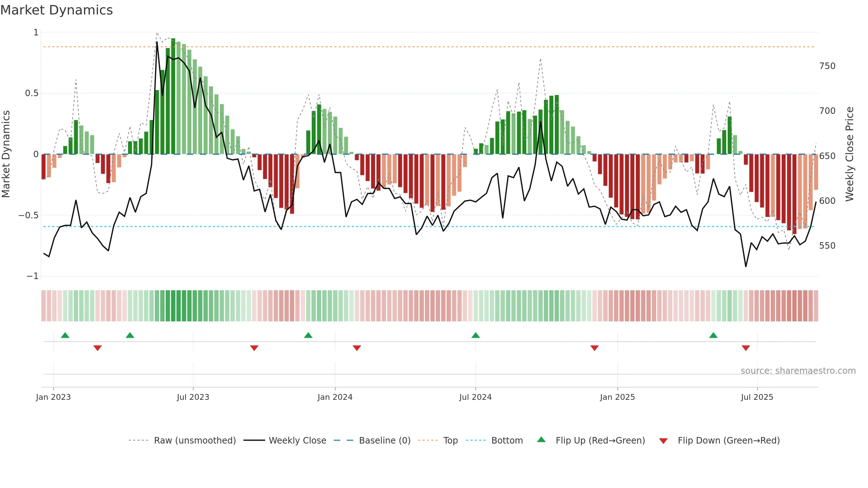
Task: Click the Jan 2025 x-axis label
Action: pyautogui.click(x=618, y=397)
